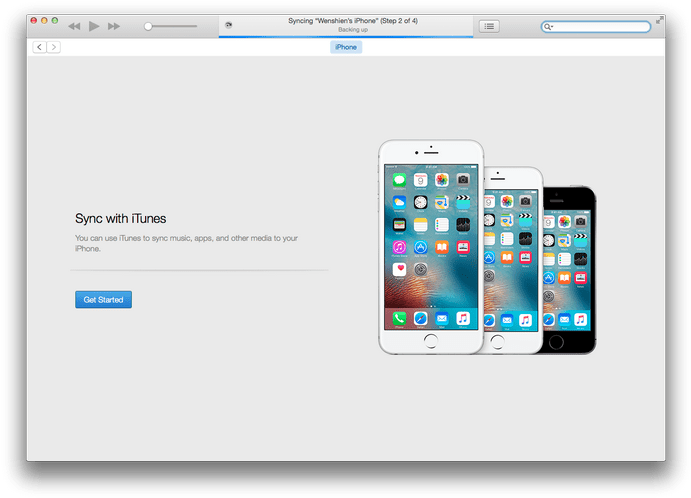Screen dimensions: 691x498
Task: Click the Backing up status text
Action: pyautogui.click(x=353, y=30)
